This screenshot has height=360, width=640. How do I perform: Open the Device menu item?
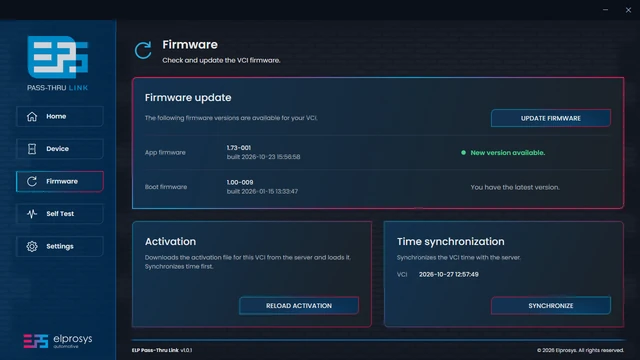(x=60, y=149)
